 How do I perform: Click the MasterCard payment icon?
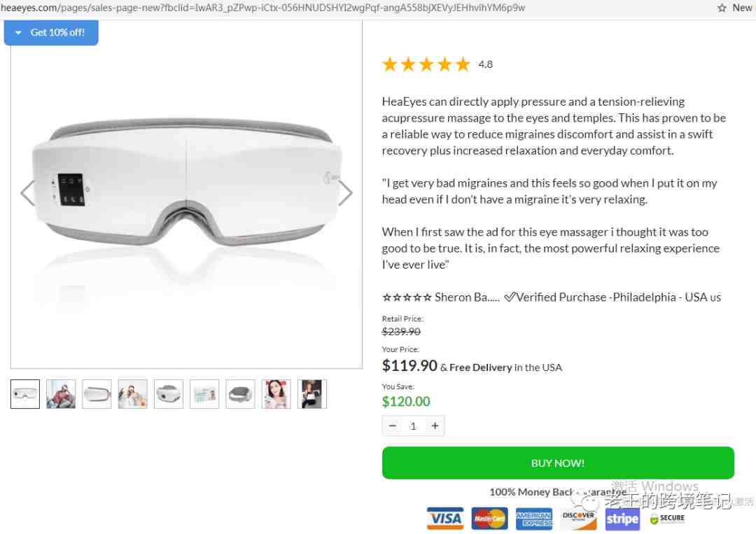point(489,519)
